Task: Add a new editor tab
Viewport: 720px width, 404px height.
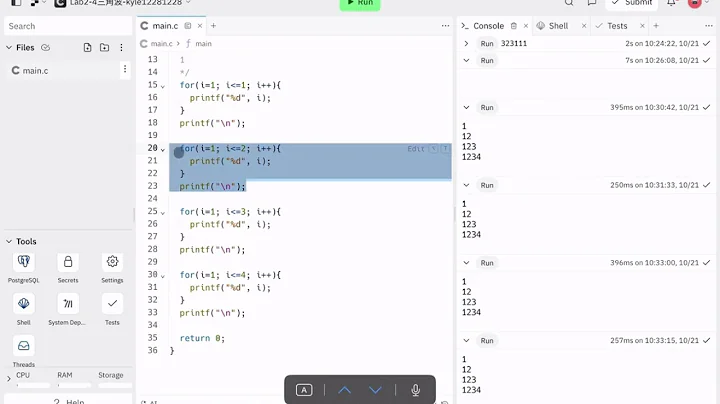Action: (x=214, y=26)
